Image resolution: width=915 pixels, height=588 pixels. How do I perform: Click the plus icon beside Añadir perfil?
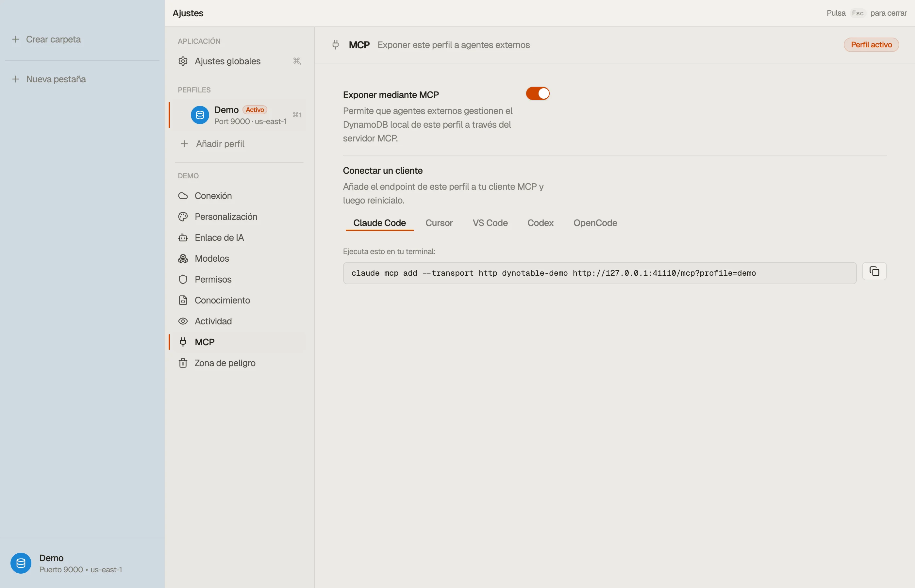point(184,144)
